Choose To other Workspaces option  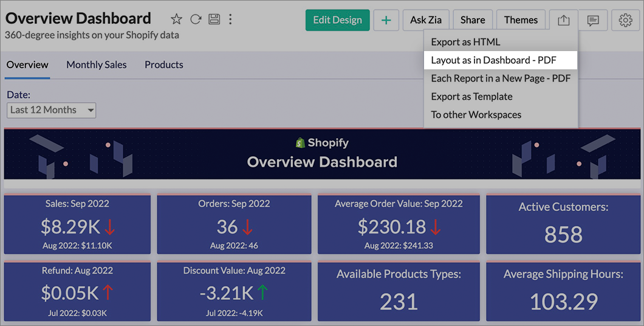[501, 114]
